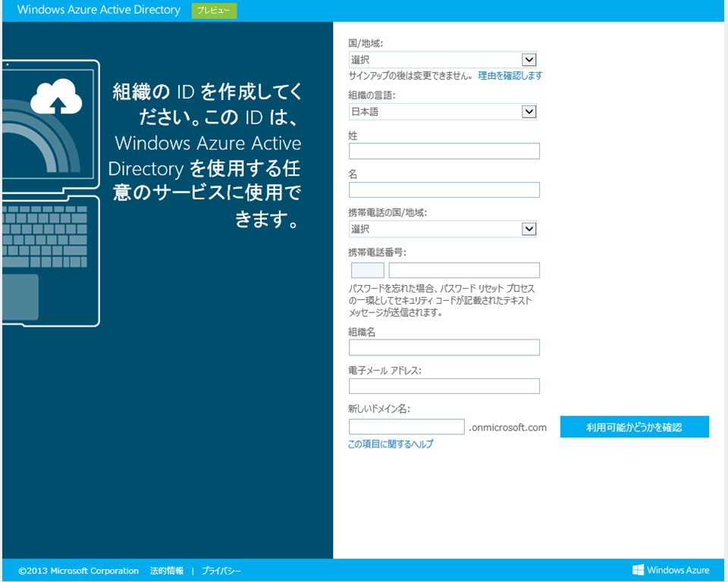Open the 携帯電話の国/地域 dropdown
Screen dimensions: 728x582
(443, 229)
